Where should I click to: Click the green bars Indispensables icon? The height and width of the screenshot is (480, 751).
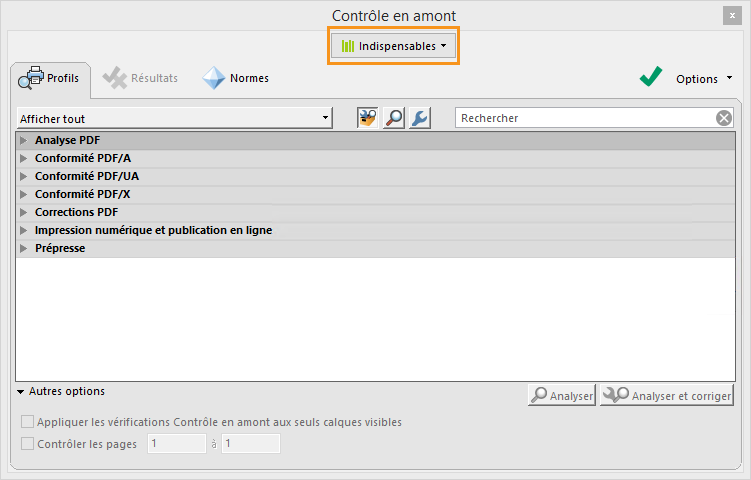(348, 46)
